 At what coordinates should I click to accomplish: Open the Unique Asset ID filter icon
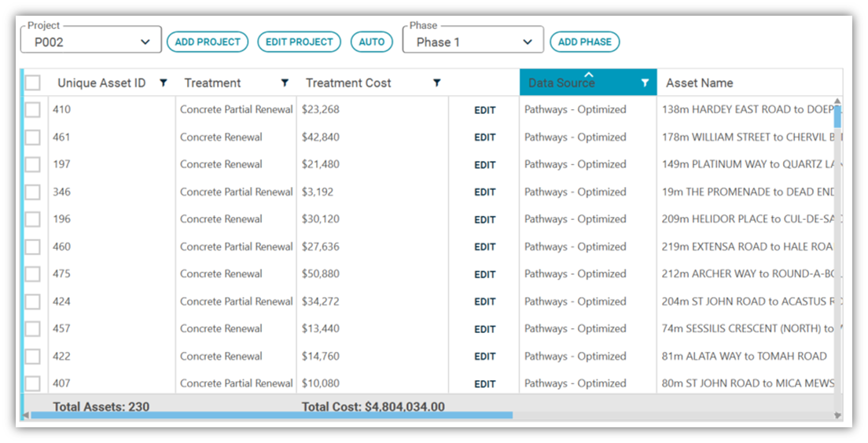pyautogui.click(x=164, y=83)
